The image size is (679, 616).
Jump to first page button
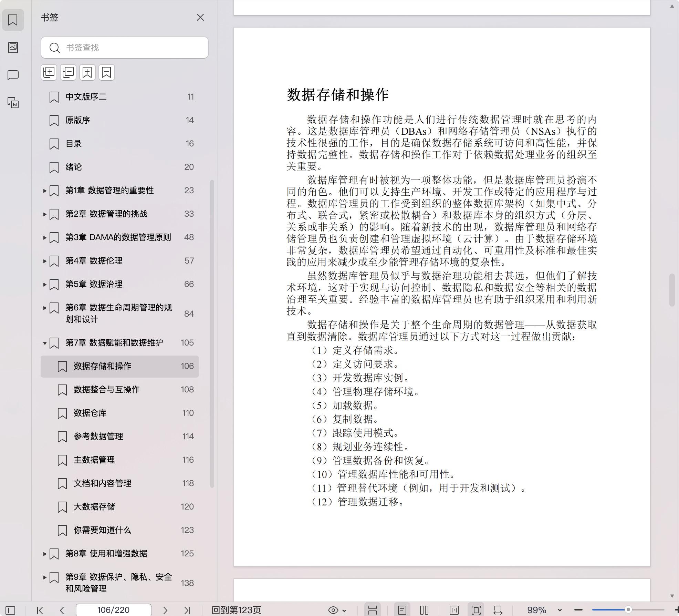pos(40,610)
